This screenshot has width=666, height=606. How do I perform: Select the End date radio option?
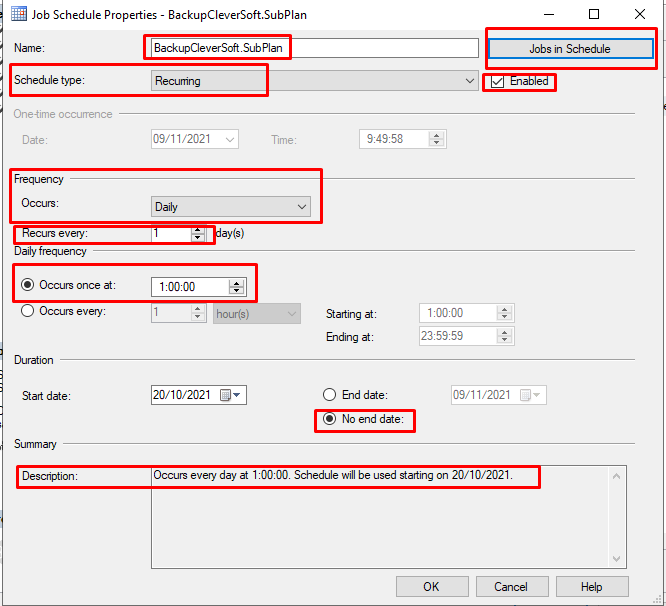(x=329, y=395)
